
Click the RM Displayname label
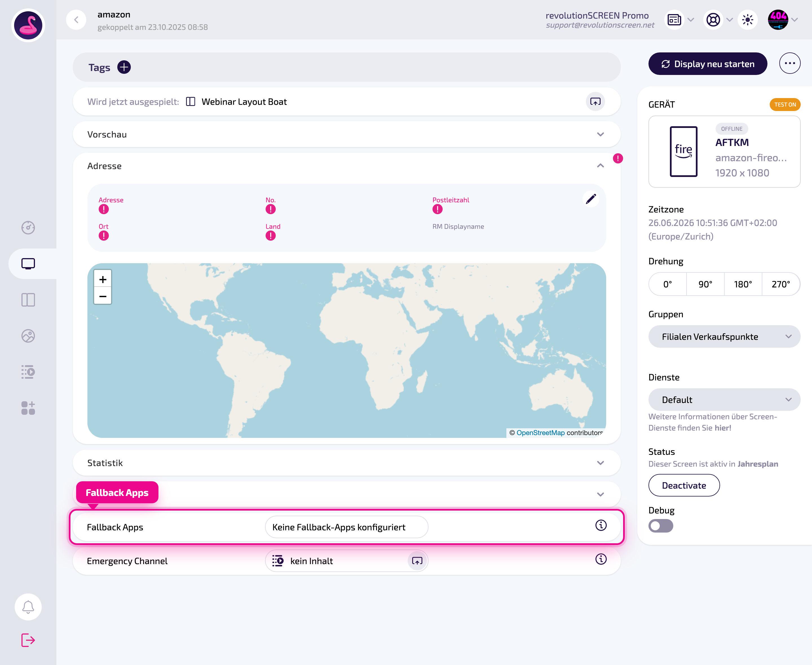pos(458,226)
